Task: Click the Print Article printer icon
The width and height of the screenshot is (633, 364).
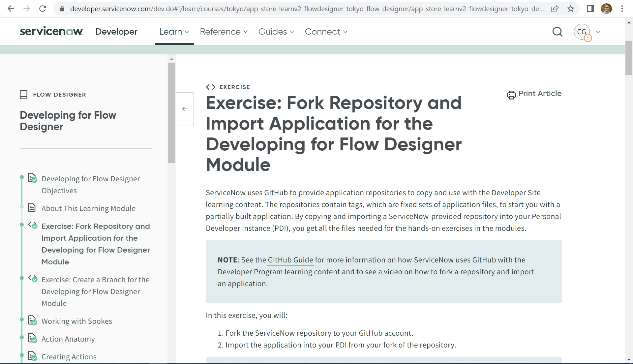Action: (511, 95)
